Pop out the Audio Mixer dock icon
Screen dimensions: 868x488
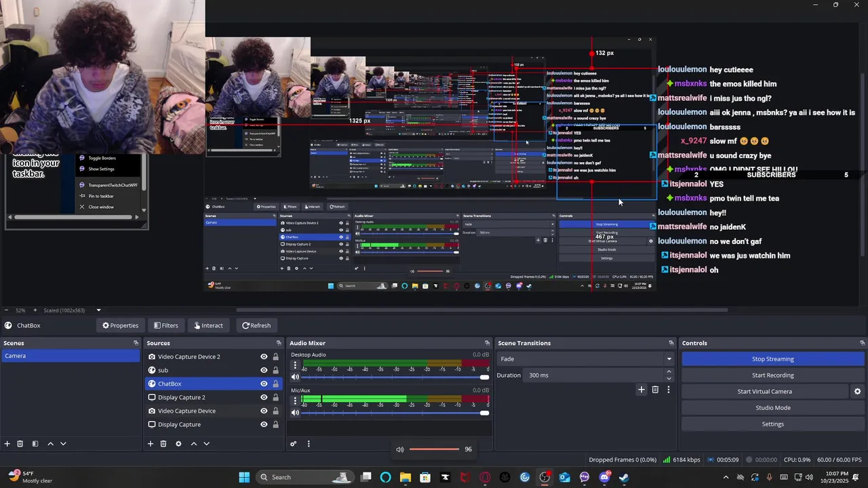click(x=486, y=343)
